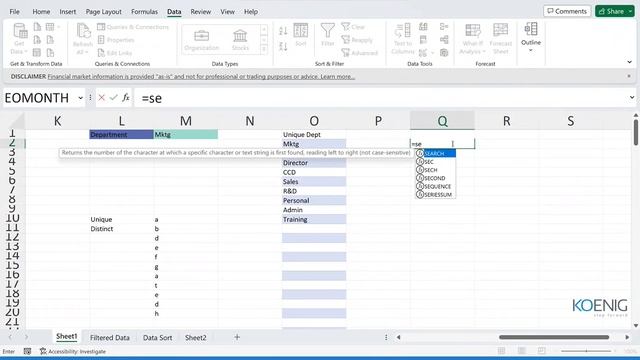Expand the formula bar

tap(632, 98)
